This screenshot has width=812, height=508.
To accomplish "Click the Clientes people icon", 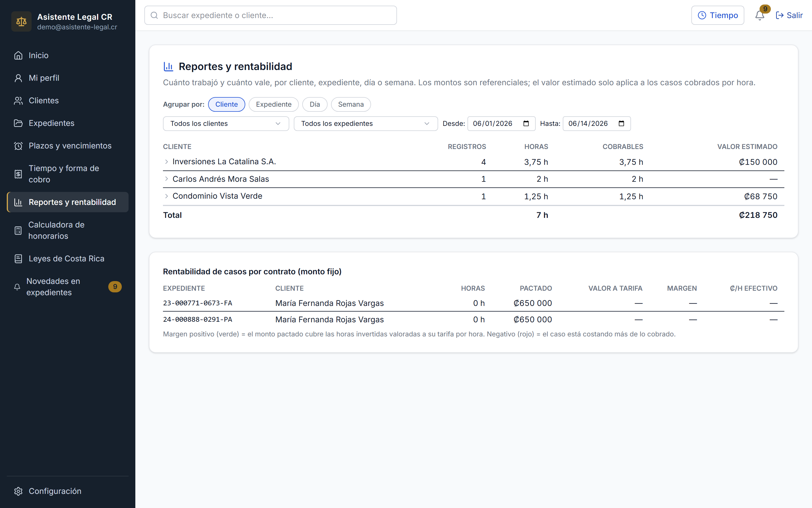I will click(x=18, y=100).
